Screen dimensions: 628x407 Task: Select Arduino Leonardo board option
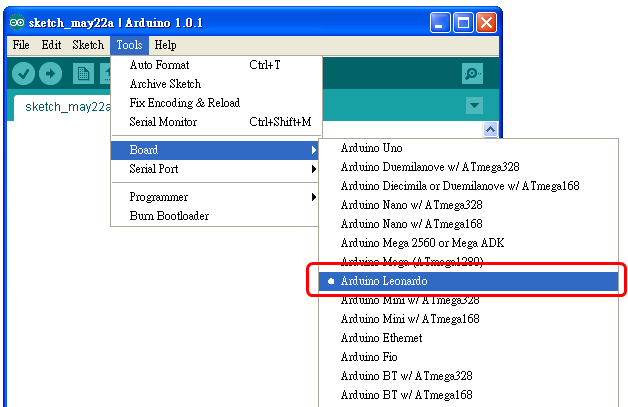pyautogui.click(x=469, y=281)
